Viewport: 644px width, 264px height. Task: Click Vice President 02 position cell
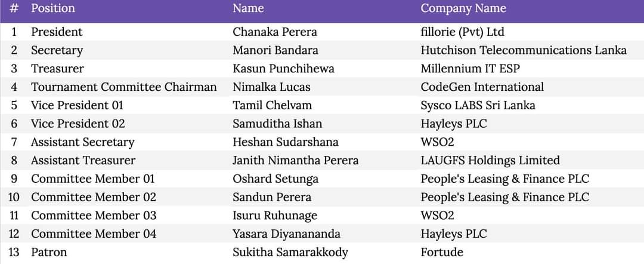coord(78,124)
